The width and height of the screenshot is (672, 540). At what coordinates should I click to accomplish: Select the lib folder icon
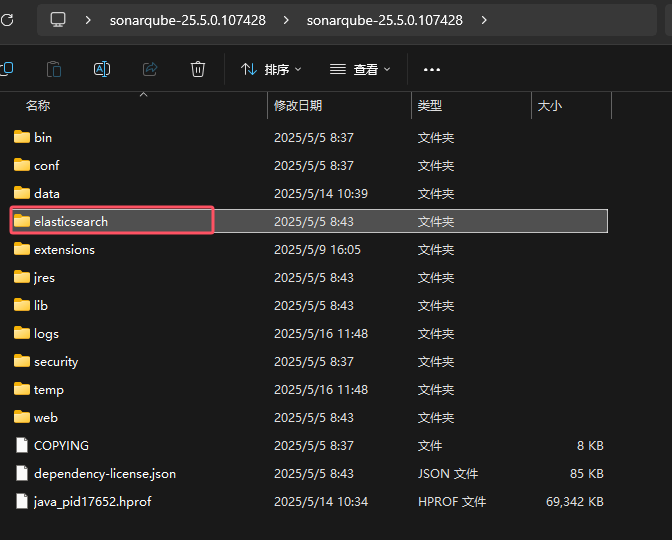(22, 305)
